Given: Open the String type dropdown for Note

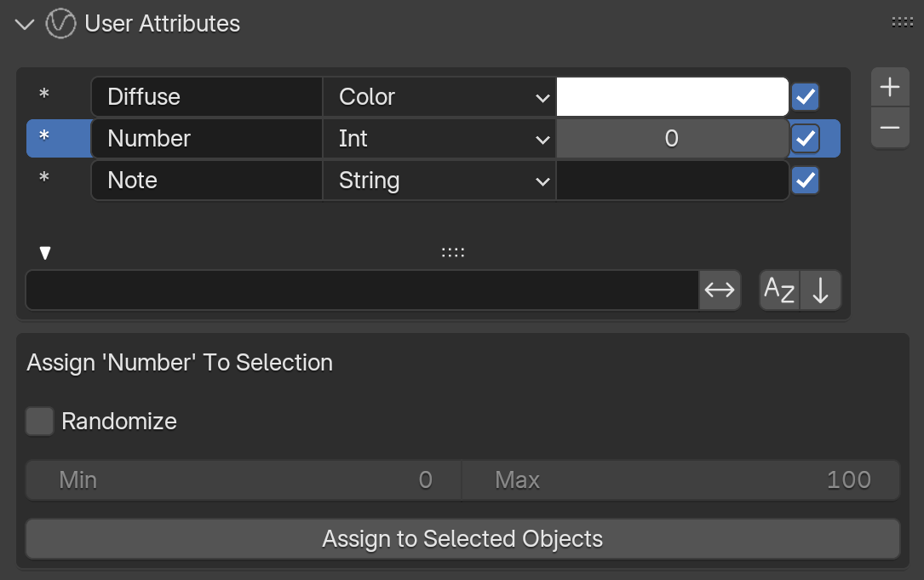Looking at the screenshot, I should [x=439, y=181].
